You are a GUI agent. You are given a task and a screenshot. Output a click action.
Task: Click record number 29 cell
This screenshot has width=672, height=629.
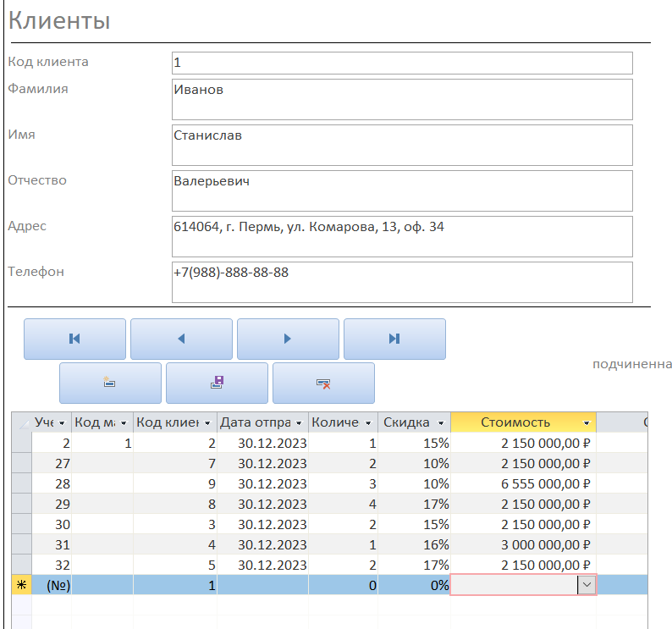tap(52, 504)
